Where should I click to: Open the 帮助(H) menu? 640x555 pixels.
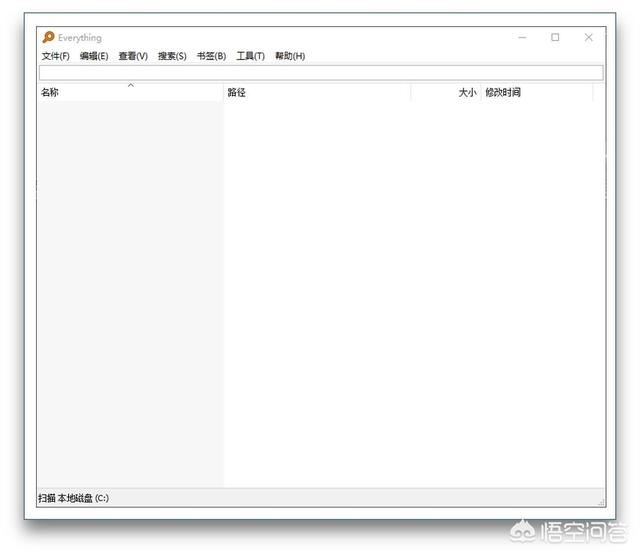(x=290, y=56)
